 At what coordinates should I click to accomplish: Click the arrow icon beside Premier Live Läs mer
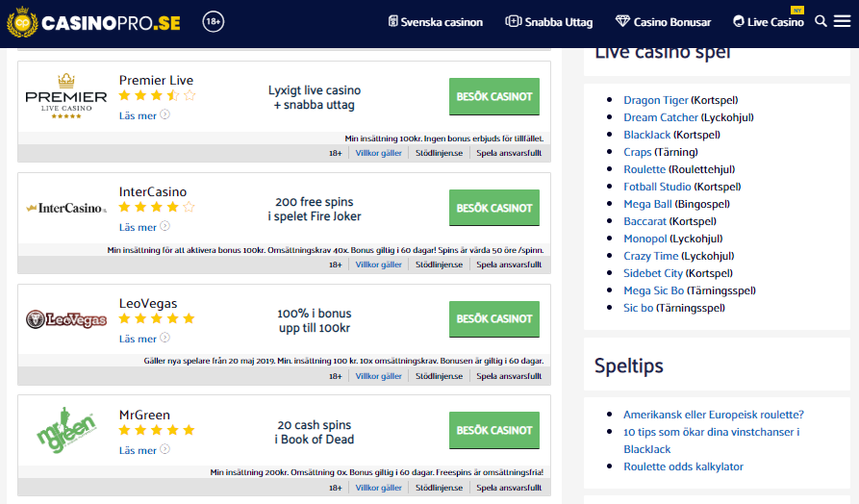click(164, 114)
